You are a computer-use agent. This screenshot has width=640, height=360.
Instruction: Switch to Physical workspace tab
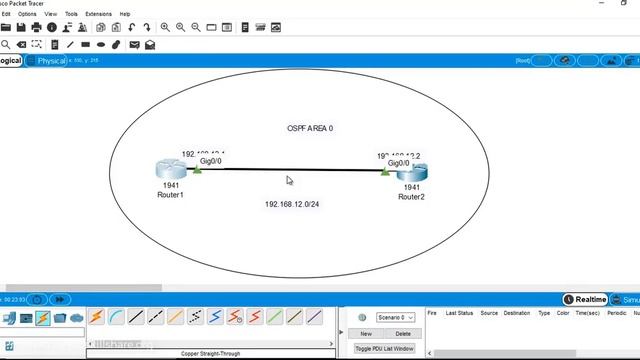[47, 61]
